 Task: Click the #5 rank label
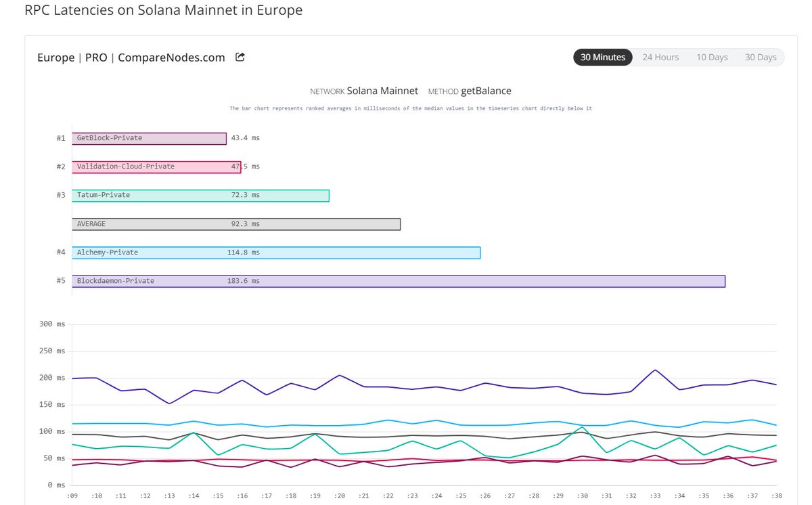(61, 280)
